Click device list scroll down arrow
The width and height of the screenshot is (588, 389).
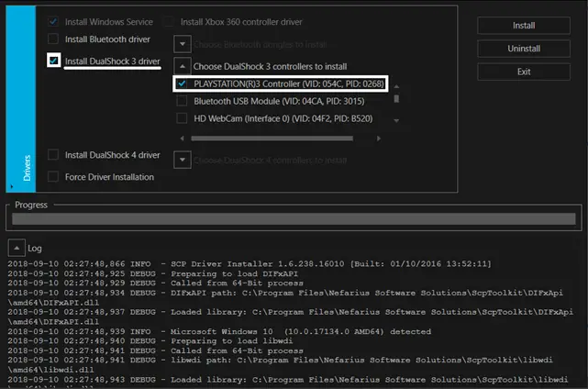pyautogui.click(x=396, y=121)
